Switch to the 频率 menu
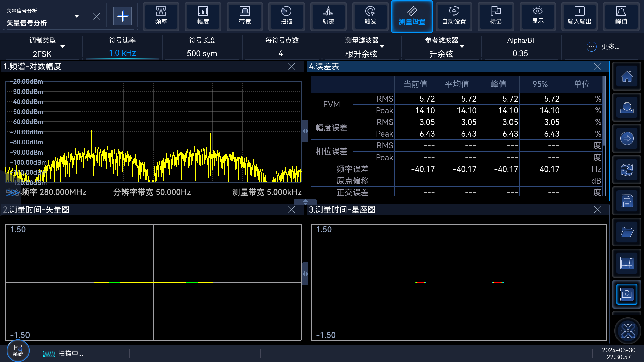 click(161, 16)
